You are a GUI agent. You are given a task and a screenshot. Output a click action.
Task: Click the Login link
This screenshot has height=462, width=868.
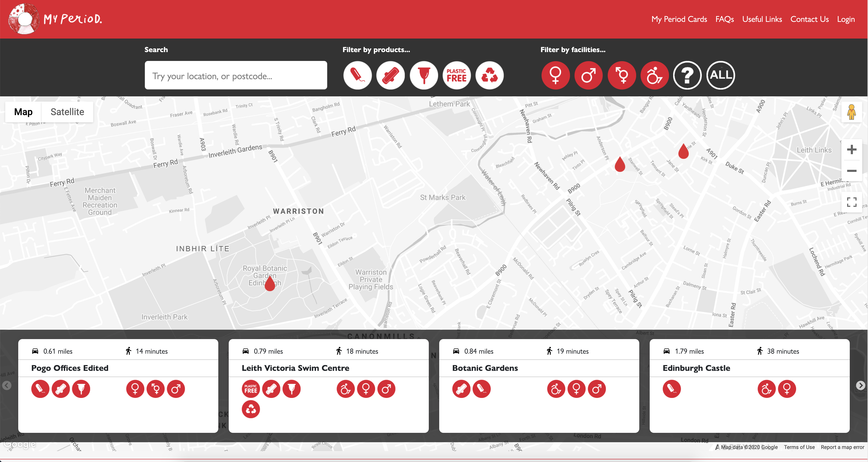846,19
